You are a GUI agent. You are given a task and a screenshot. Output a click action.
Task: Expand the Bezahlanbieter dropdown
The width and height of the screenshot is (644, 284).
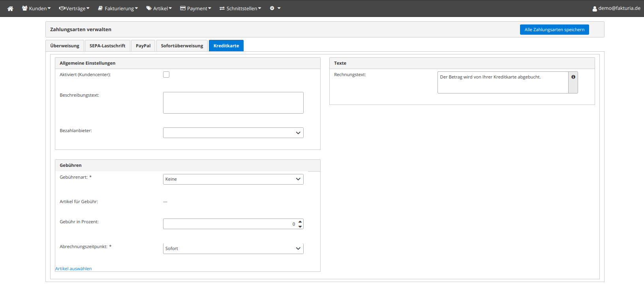coord(233,133)
